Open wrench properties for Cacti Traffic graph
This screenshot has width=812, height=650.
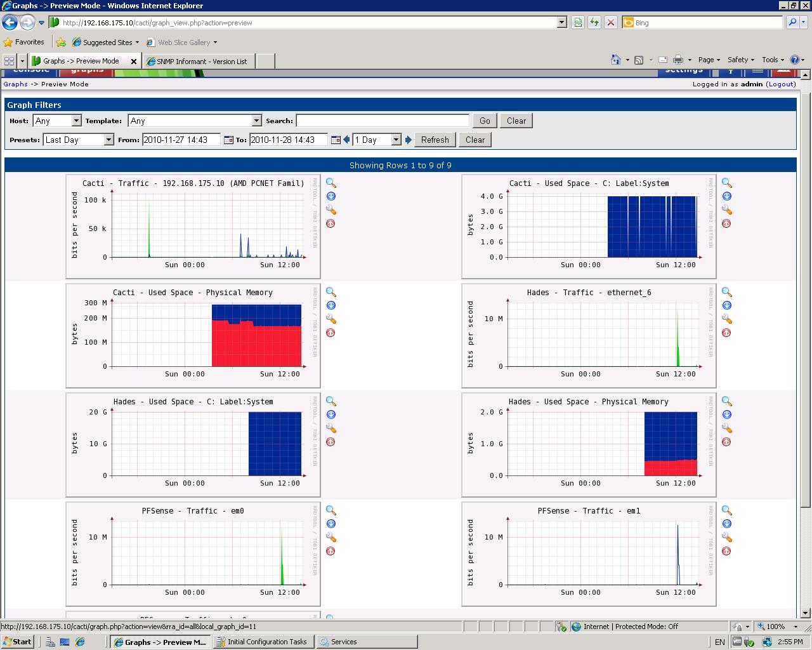331,210
